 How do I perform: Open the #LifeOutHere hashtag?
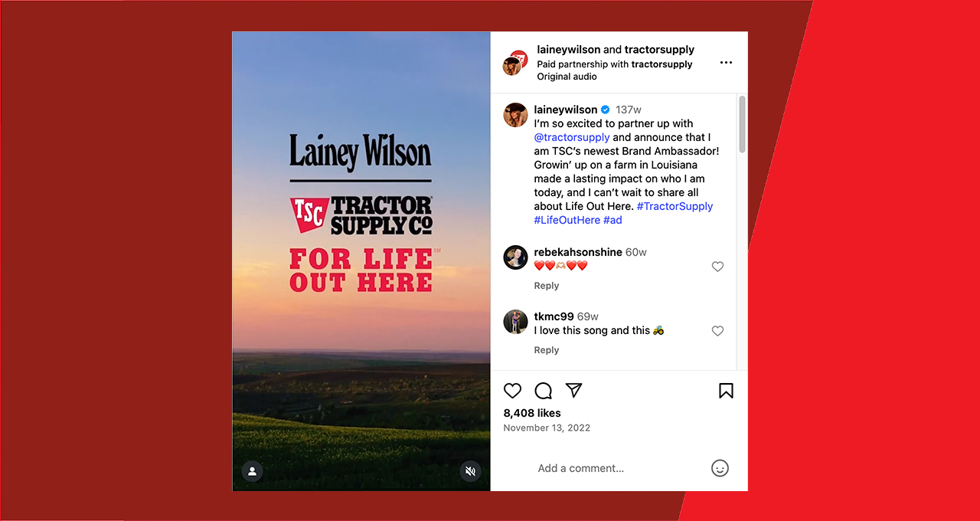coord(567,220)
